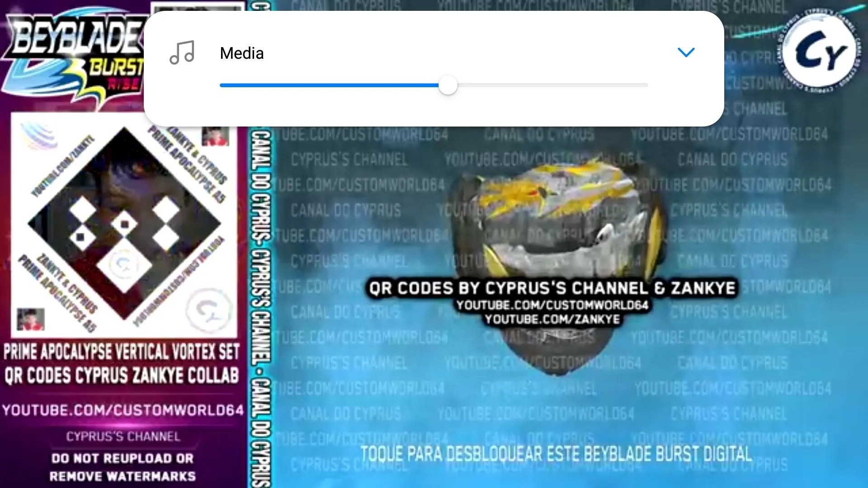Click 'TOQUE PARA DESBLOQUEAR ESTE BEYBLADE BURST DIGITAL' text
This screenshot has width=868, height=488.
pyautogui.click(x=556, y=454)
